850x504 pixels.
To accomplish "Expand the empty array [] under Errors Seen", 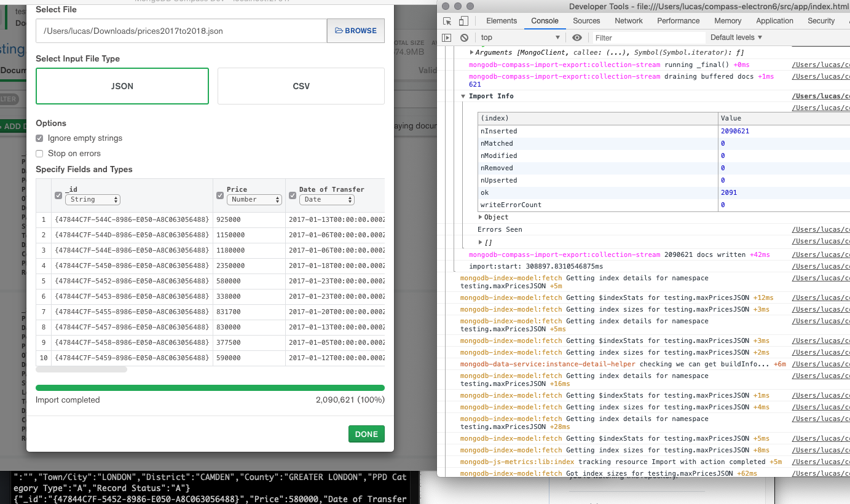I will point(481,242).
